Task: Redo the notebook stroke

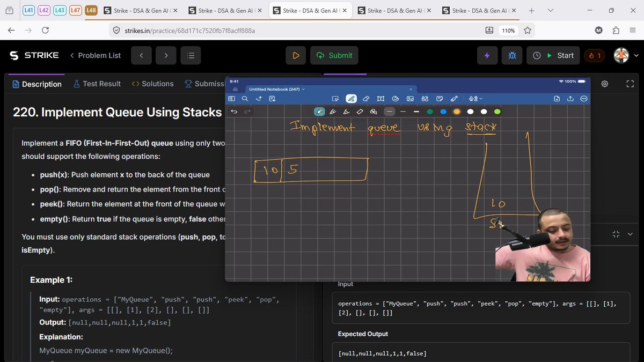Action: point(247,112)
